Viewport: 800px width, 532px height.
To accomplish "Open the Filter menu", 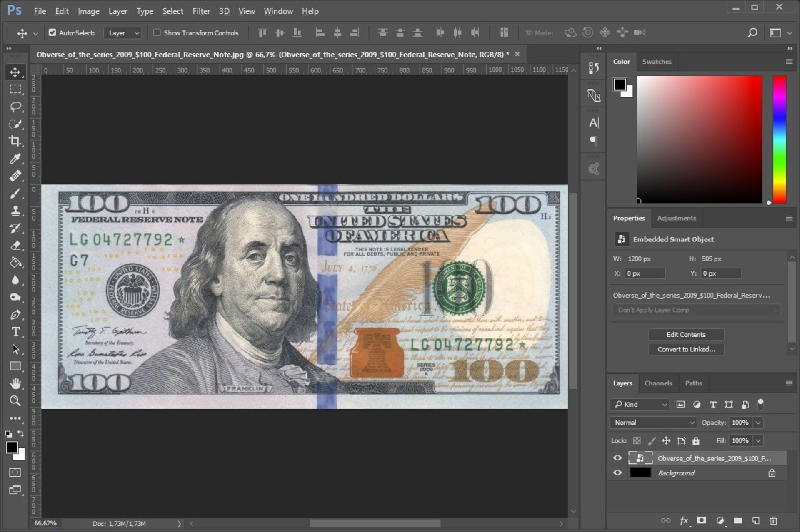I will pyautogui.click(x=201, y=11).
